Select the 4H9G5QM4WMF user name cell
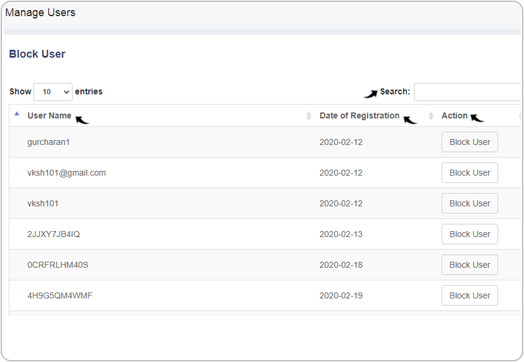This screenshot has height=362, width=524. [59, 296]
